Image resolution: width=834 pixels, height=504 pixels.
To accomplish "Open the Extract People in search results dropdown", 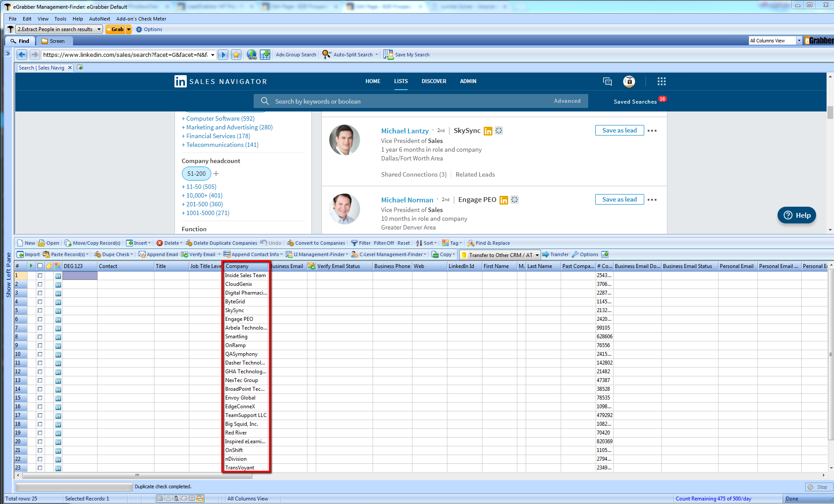I will (99, 29).
